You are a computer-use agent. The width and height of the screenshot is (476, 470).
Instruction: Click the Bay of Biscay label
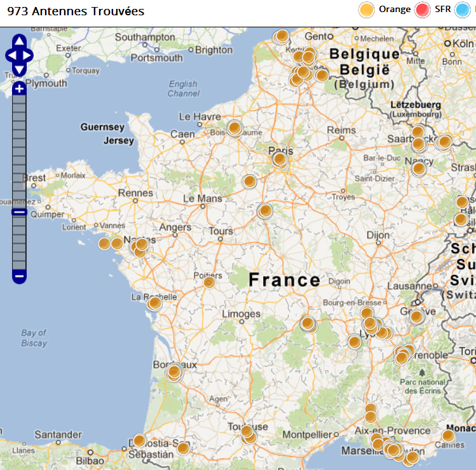coord(34,338)
